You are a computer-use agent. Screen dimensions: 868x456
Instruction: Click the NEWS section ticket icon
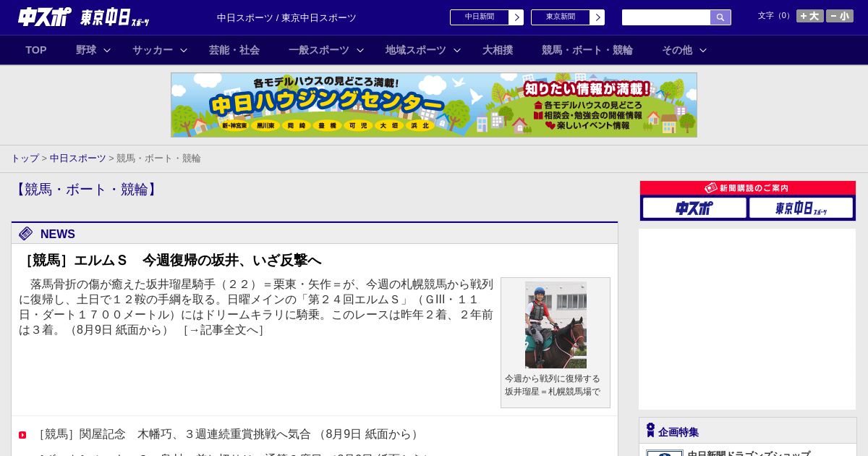tap(26, 233)
